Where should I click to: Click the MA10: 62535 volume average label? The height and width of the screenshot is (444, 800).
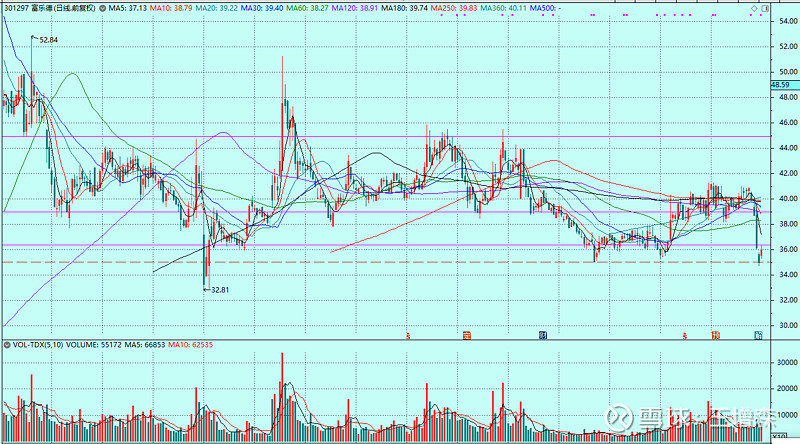191,345
